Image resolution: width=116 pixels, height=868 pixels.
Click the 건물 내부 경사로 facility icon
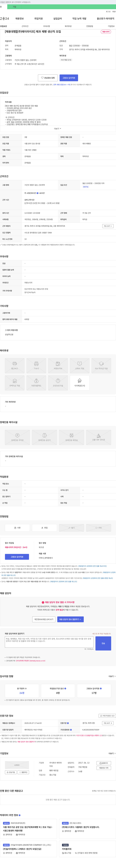(98, 437)
